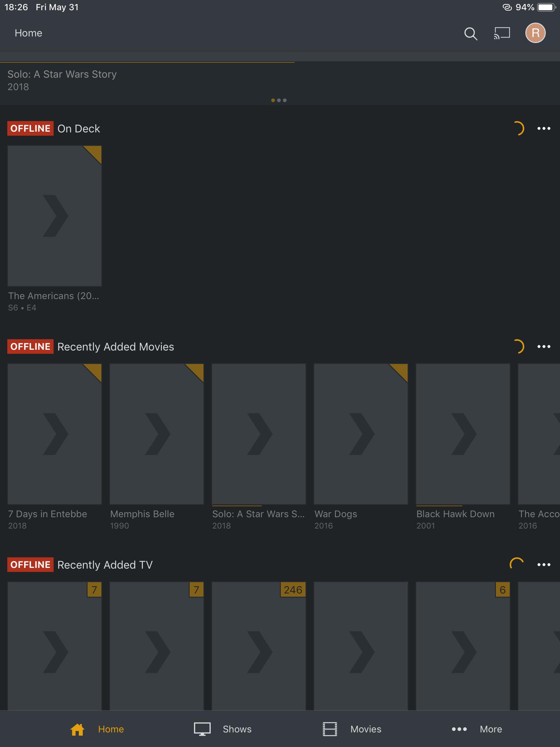560x747 pixels.
Task: Tap the OFFLINE badge beside Recently Added Movies
Action: pyautogui.click(x=30, y=347)
